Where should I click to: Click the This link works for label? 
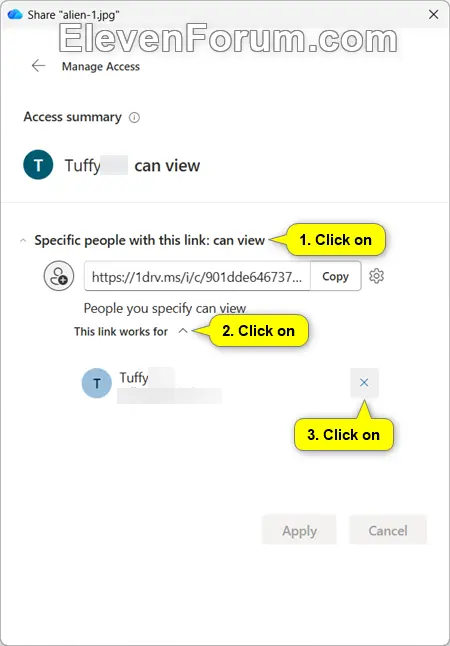click(121, 332)
